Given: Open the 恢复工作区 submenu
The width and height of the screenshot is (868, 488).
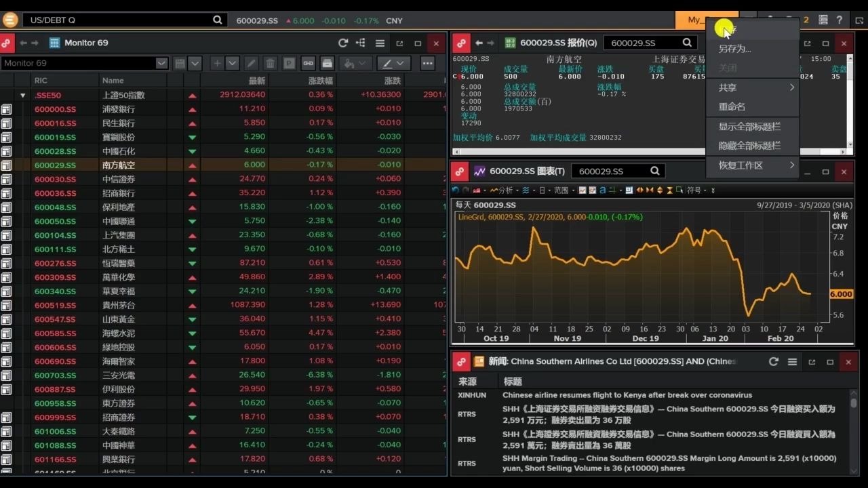Looking at the screenshot, I should click(753, 165).
